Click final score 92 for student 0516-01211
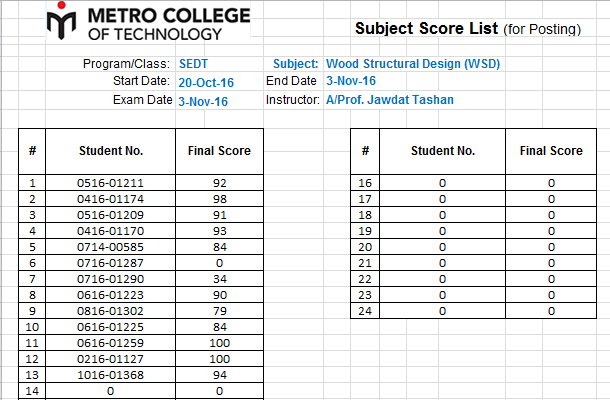This screenshot has height=400, width=610. coord(219,183)
